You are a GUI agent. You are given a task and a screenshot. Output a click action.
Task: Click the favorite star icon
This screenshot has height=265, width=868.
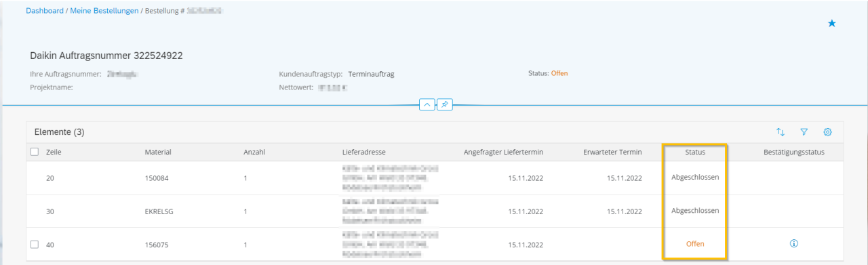click(x=832, y=24)
